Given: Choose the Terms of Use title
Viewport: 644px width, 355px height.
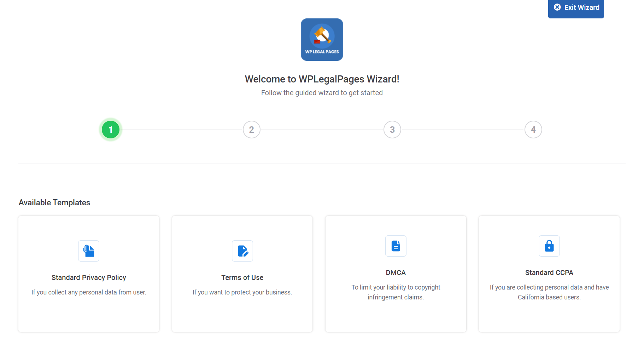Looking at the screenshot, I should [x=242, y=277].
